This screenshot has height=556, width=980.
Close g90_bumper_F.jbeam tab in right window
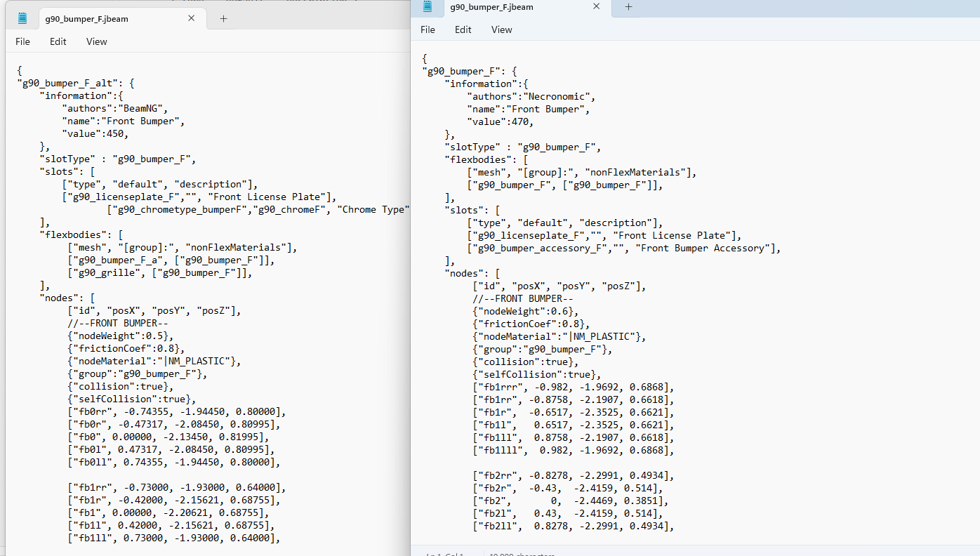click(x=597, y=6)
